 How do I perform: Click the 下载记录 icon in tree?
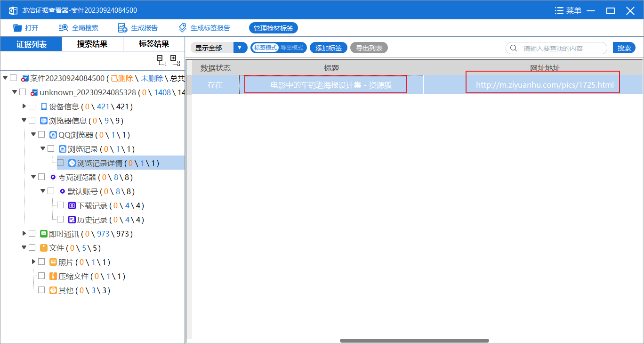(x=72, y=205)
